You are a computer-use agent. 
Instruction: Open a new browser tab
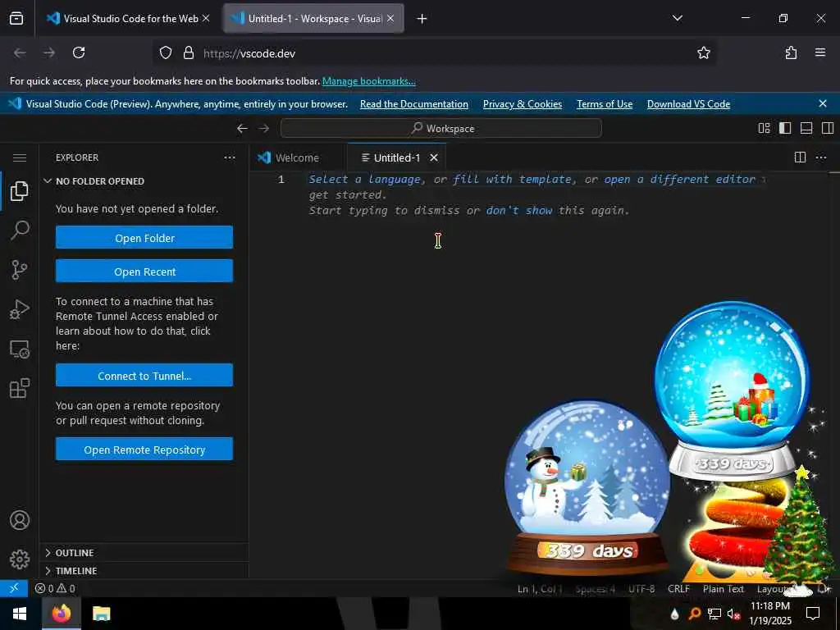coord(422,19)
